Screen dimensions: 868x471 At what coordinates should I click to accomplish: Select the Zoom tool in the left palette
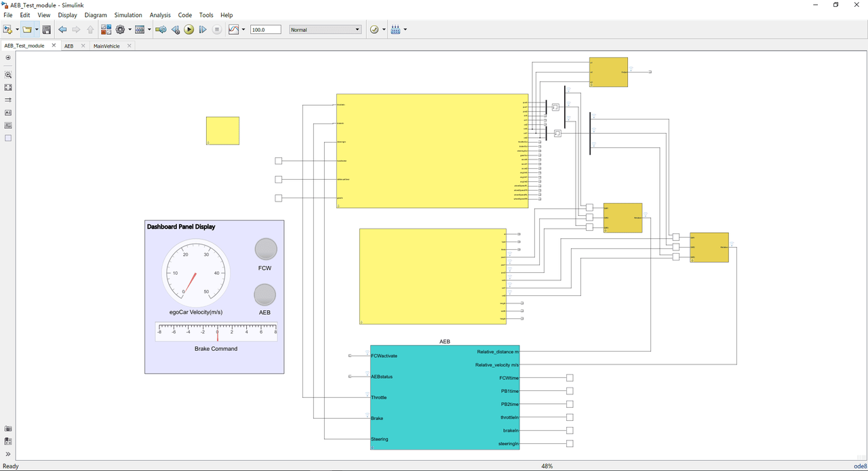click(x=8, y=75)
